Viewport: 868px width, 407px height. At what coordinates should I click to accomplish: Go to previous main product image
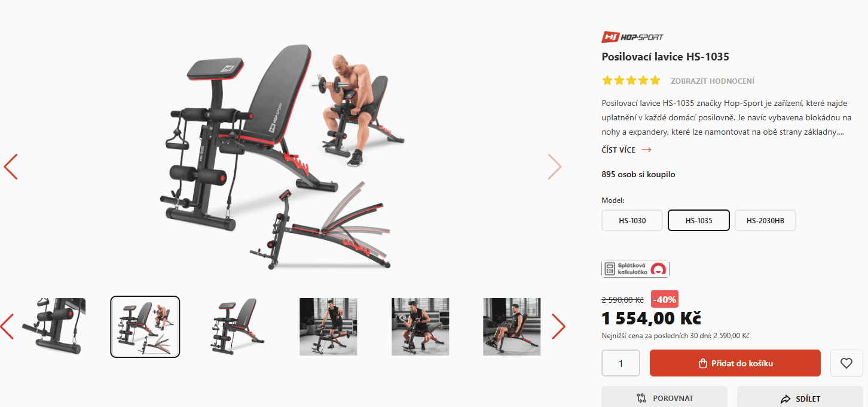(11, 167)
